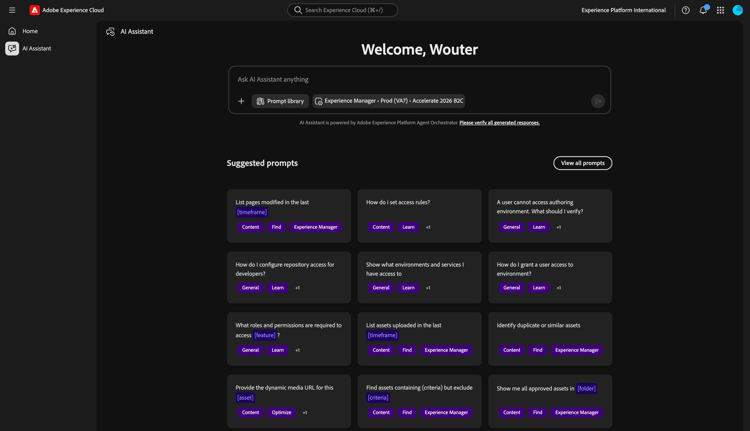
Task: Click Find tag on Identify duplicate assets card
Action: tap(538, 350)
